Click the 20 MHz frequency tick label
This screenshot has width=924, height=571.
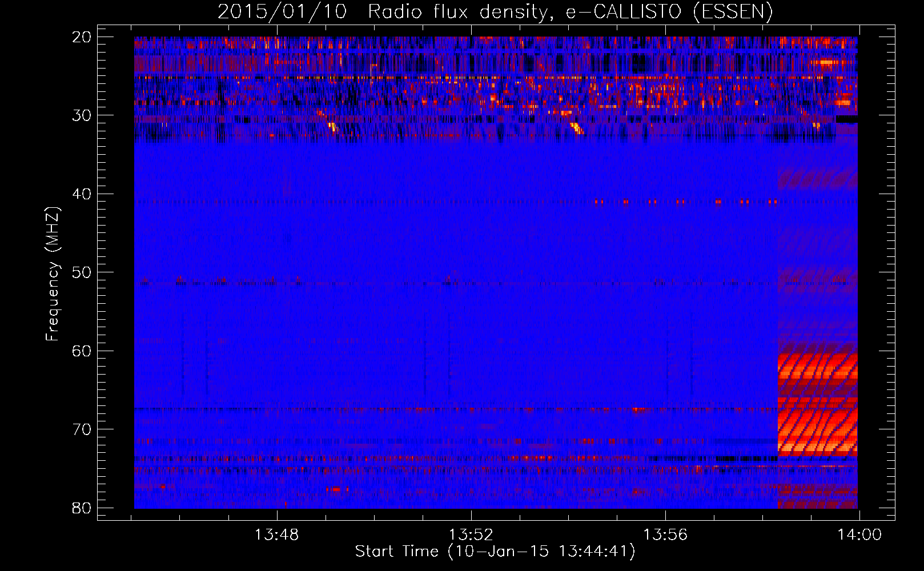82,37
